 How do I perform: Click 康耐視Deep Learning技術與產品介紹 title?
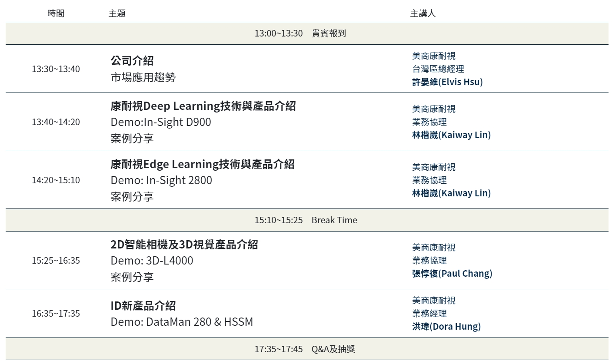click(203, 106)
